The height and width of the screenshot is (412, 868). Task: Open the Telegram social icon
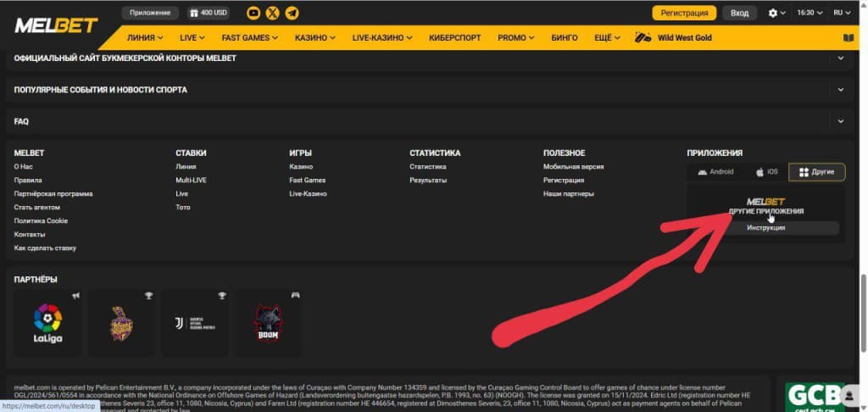click(292, 13)
